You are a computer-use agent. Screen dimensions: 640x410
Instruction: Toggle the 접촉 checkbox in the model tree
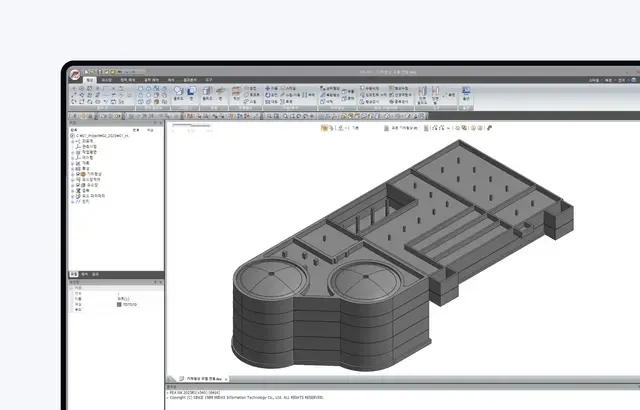[77, 191]
